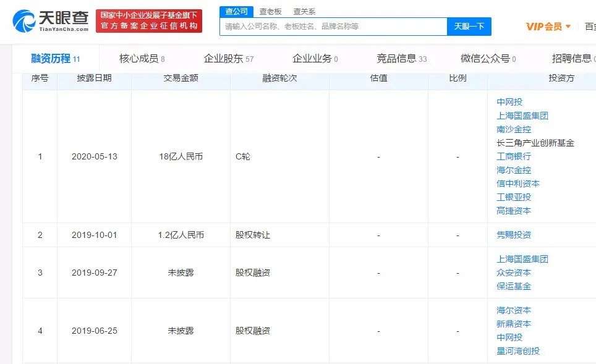The image size is (596, 364).
Task: Click the amount 18亿人民币
Action: coord(181,156)
